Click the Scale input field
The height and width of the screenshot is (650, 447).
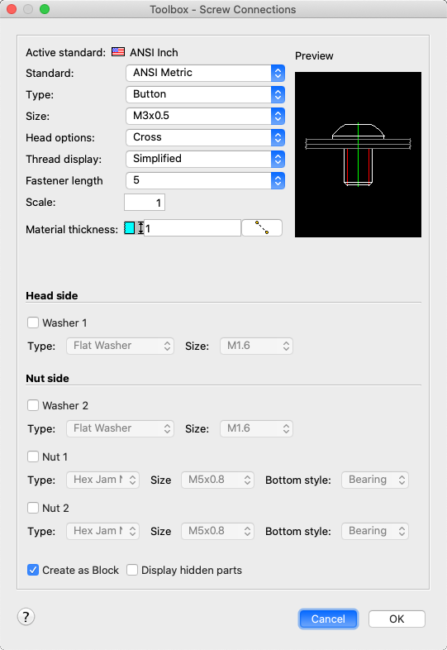point(144,202)
